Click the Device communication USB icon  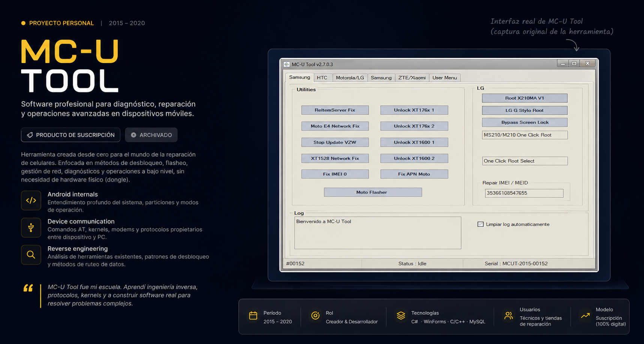(x=31, y=227)
